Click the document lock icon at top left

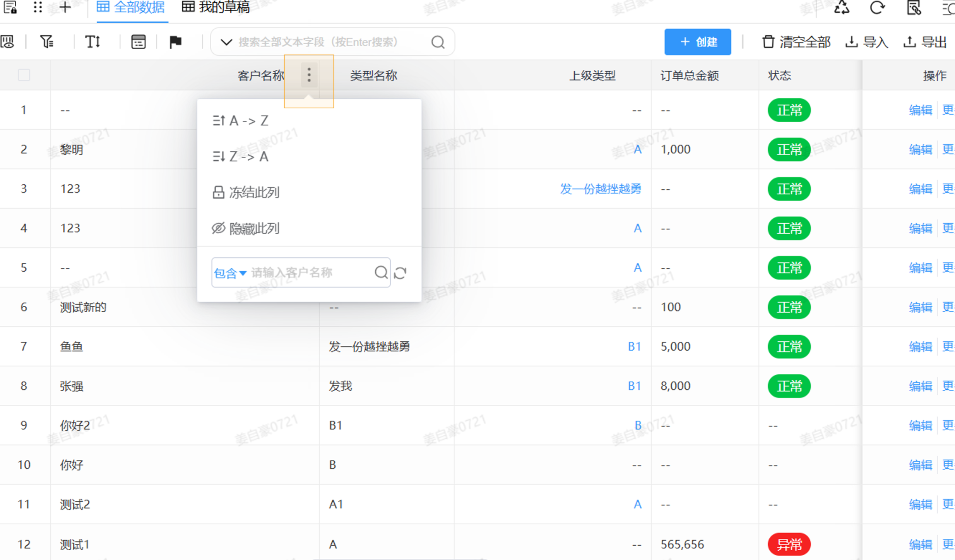tap(10, 7)
